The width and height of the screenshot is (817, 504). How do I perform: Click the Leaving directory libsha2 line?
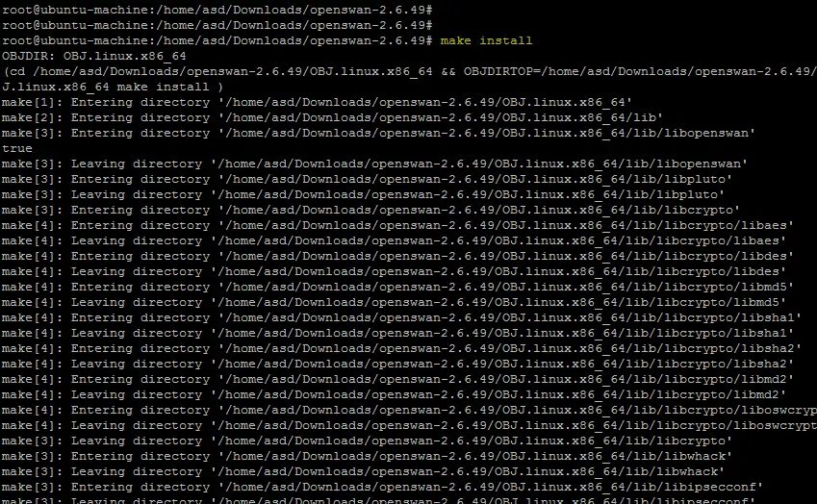point(397,364)
